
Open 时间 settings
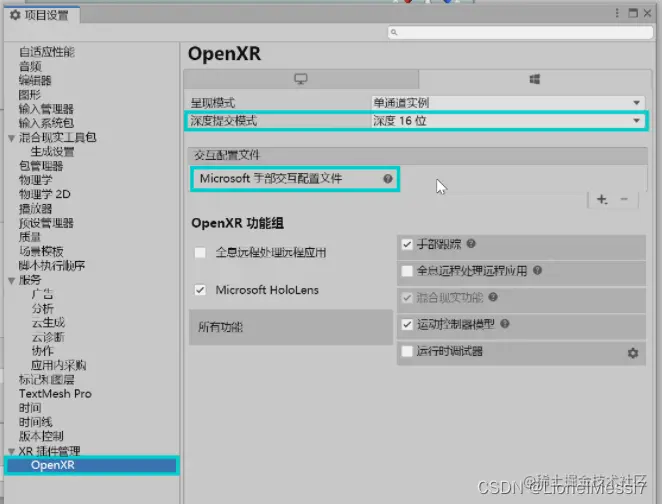[x=30, y=408]
